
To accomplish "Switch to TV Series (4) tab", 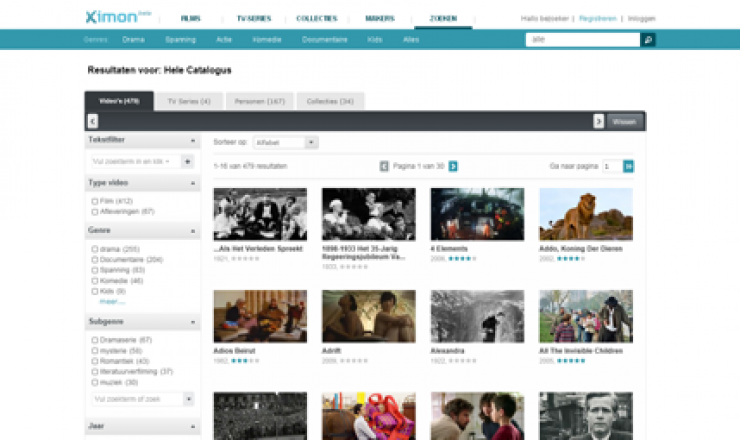I will coord(189,101).
